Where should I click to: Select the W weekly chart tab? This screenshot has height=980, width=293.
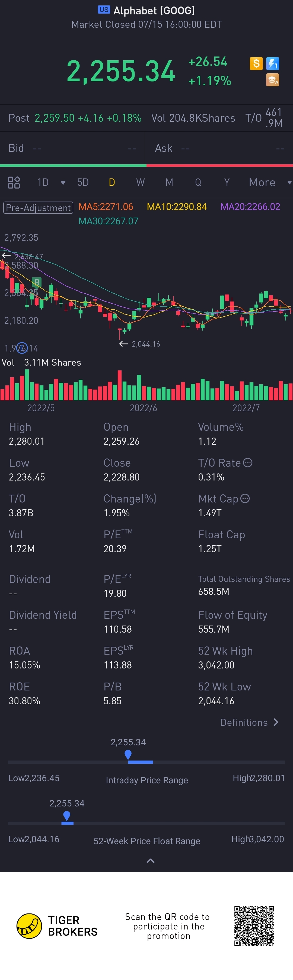[140, 183]
